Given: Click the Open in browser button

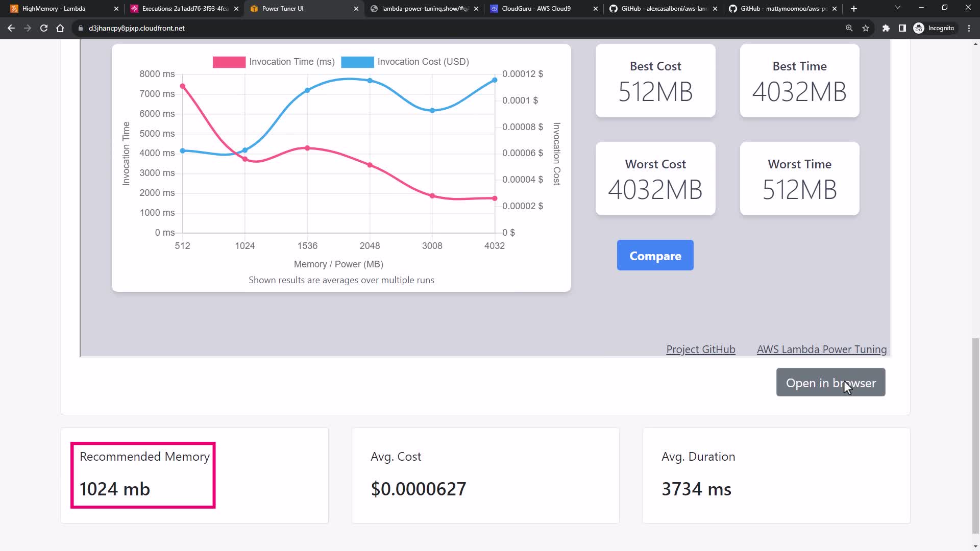Looking at the screenshot, I should point(830,383).
